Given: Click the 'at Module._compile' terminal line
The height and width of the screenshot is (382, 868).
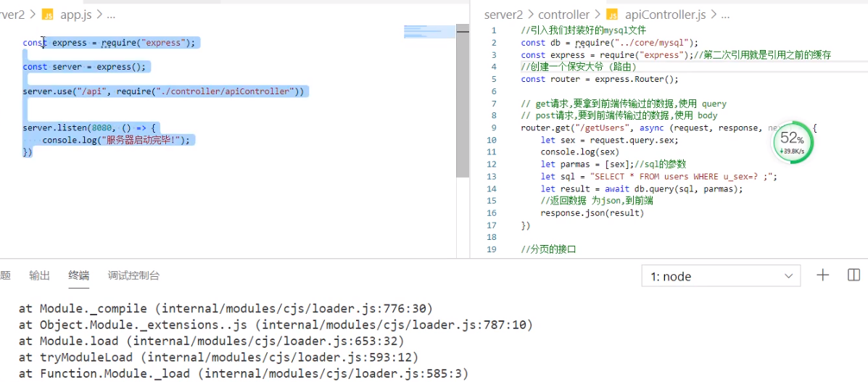Looking at the screenshot, I should (226, 308).
